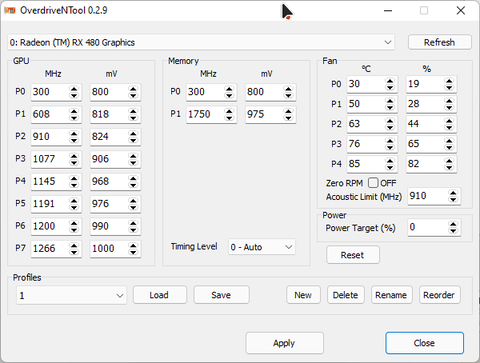Load the selected profile
Image resolution: width=480 pixels, height=363 pixels.
160,295
